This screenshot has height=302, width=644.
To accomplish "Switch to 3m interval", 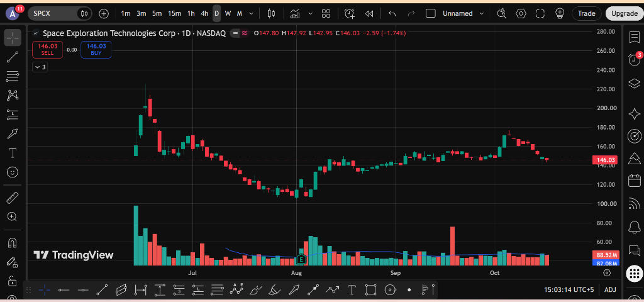I will tap(142, 14).
